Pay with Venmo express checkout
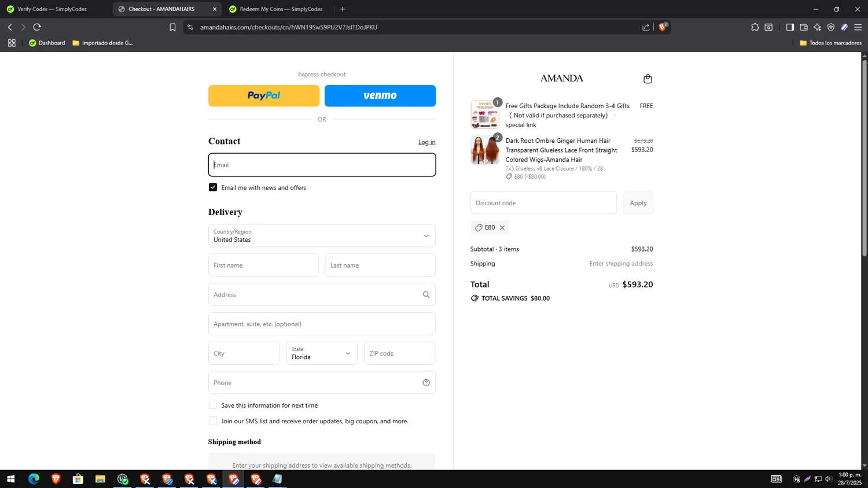Viewport: 868px width, 488px height. click(x=380, y=96)
